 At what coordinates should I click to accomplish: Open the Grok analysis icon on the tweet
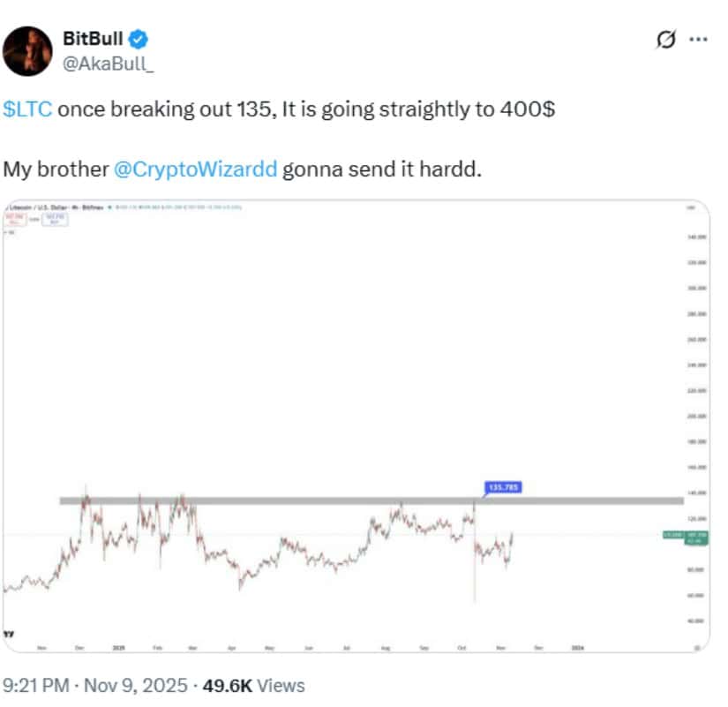[668, 39]
